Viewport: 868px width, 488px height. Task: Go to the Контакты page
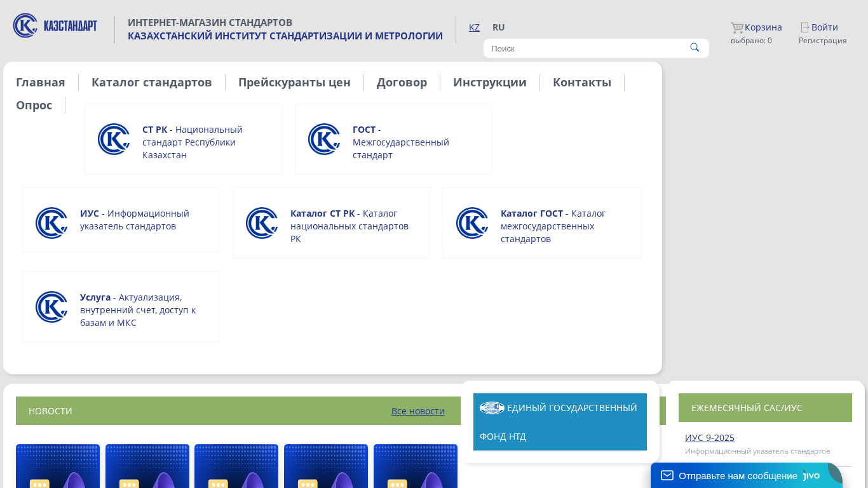[x=581, y=82]
